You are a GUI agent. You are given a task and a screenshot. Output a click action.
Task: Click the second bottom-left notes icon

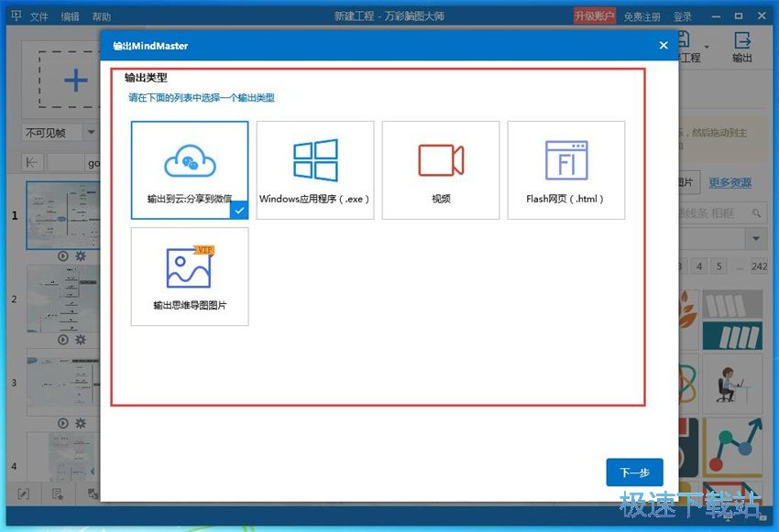click(58, 494)
